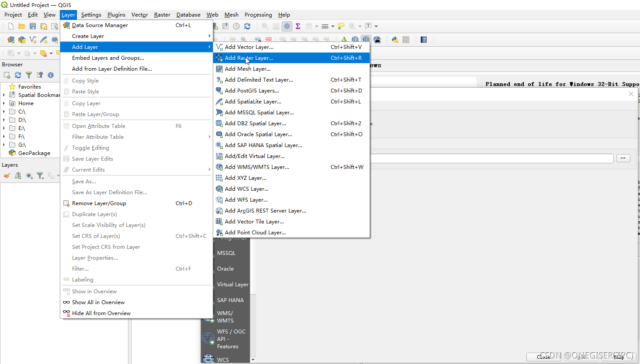The height and width of the screenshot is (364, 640).
Task: Refresh the Browser panel
Action: (18, 75)
